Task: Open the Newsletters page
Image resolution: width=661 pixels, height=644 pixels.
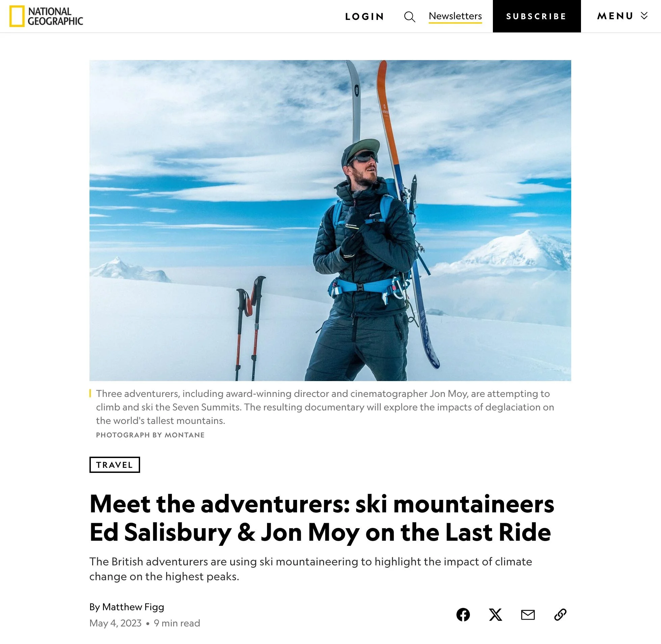Action: pyautogui.click(x=455, y=16)
